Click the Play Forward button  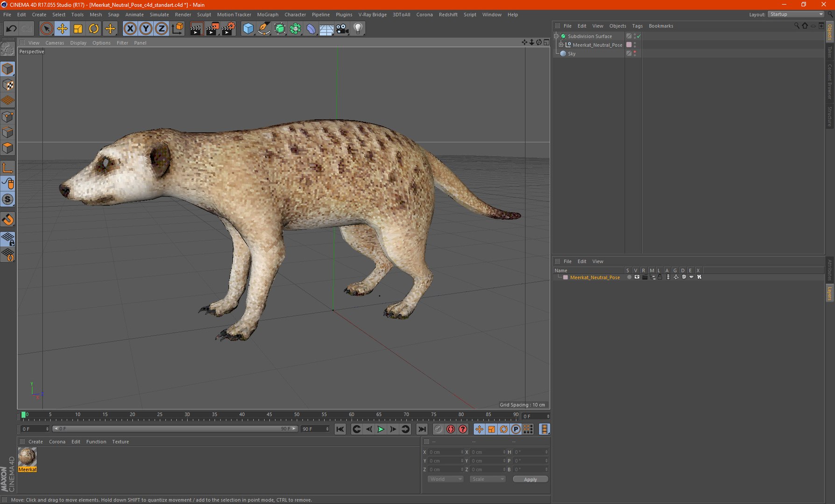381,429
